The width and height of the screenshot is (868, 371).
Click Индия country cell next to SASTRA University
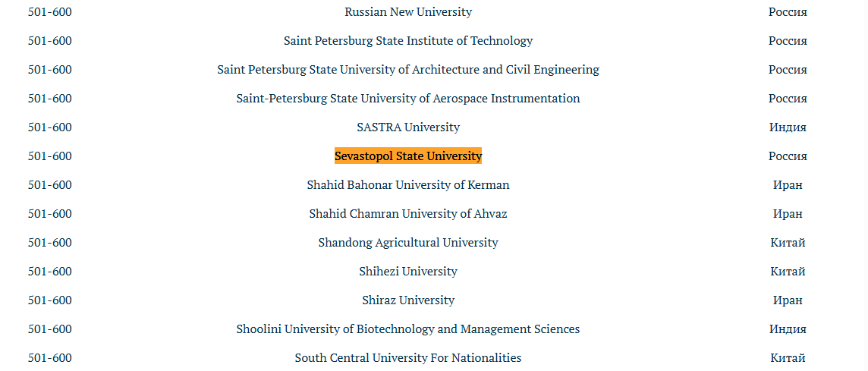pyautogui.click(x=788, y=127)
